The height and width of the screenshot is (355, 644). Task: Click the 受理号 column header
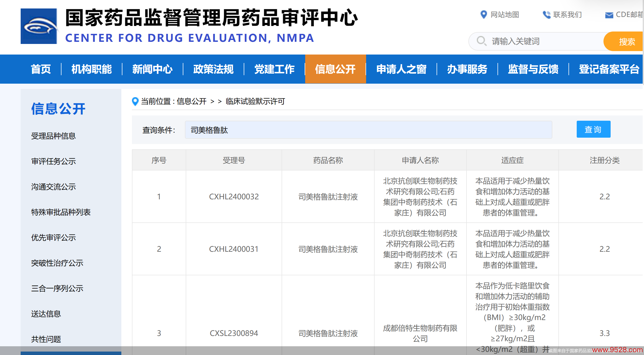[234, 160]
